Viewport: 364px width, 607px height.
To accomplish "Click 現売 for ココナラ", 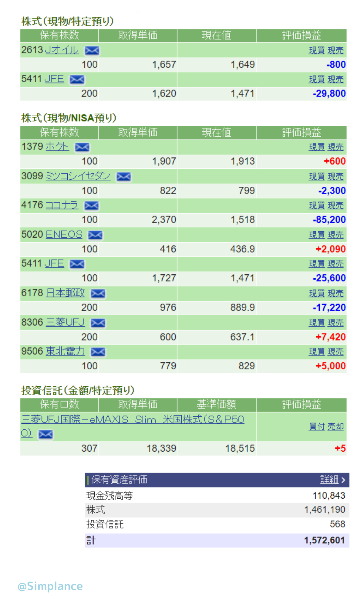I will pyautogui.click(x=335, y=205).
